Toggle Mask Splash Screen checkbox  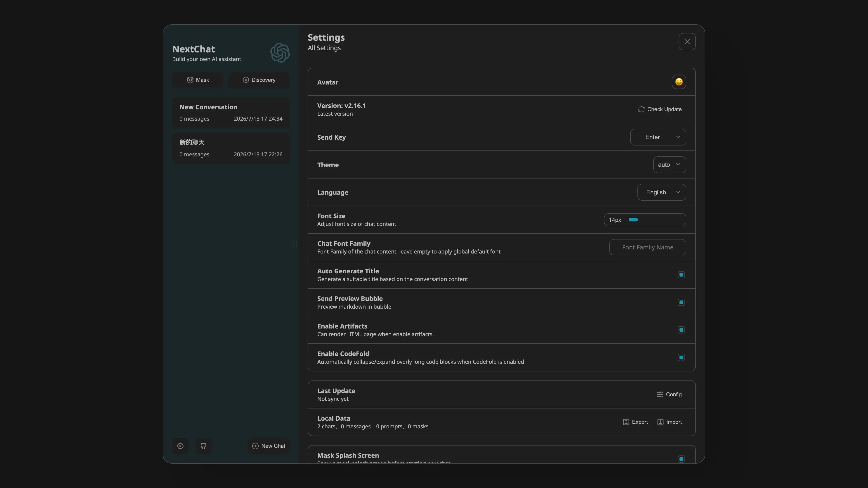(x=681, y=459)
